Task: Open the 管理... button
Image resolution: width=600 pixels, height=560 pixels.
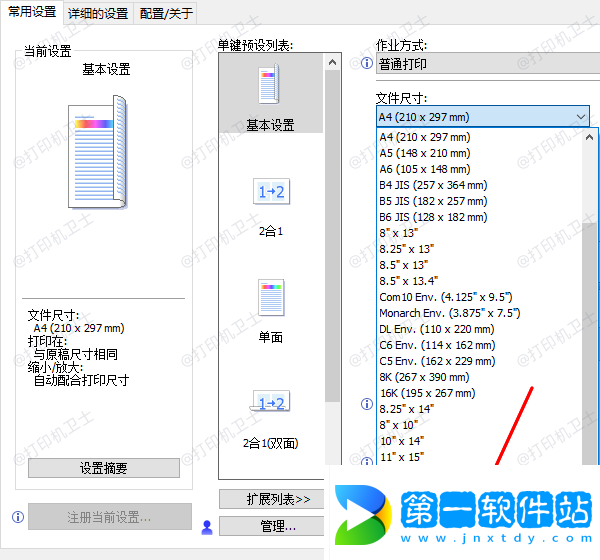Action: (x=272, y=526)
